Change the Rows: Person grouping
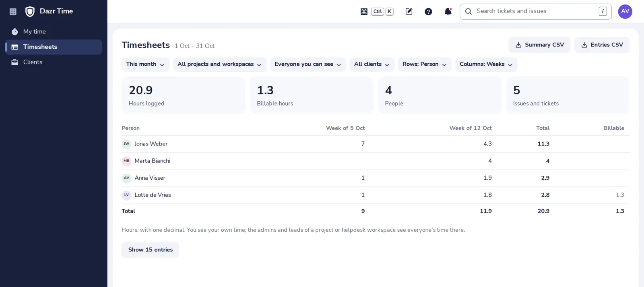Image resolution: width=644 pixels, height=287 pixels. (425, 64)
